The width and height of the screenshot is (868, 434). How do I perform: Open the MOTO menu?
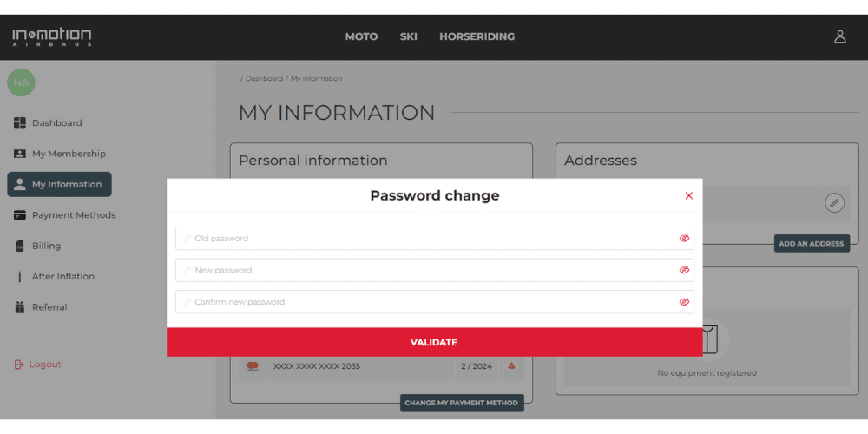point(361,36)
